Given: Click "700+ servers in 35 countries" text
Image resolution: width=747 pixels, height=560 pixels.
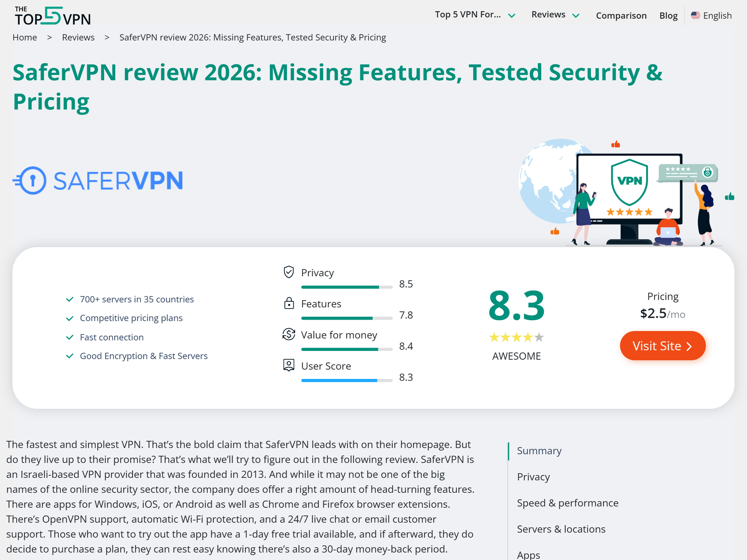Looking at the screenshot, I should tap(137, 299).
